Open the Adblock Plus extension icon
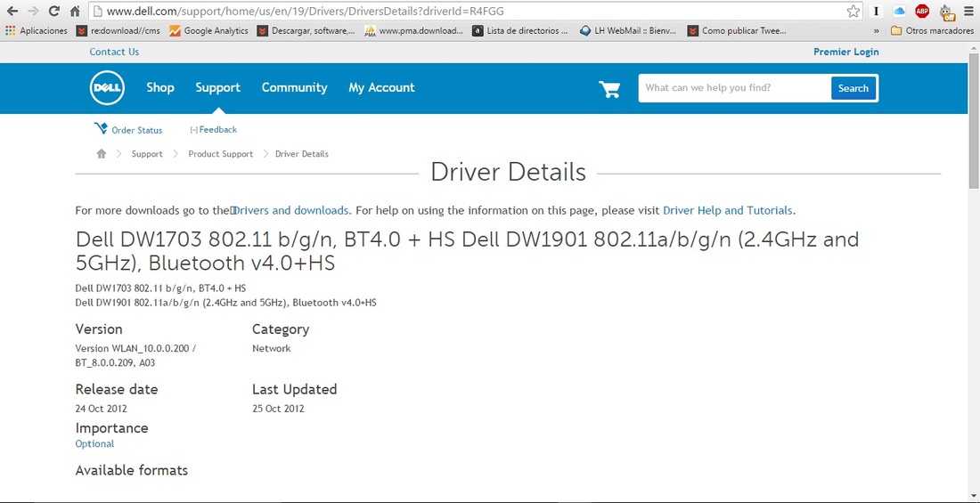The image size is (980, 503). (922, 11)
